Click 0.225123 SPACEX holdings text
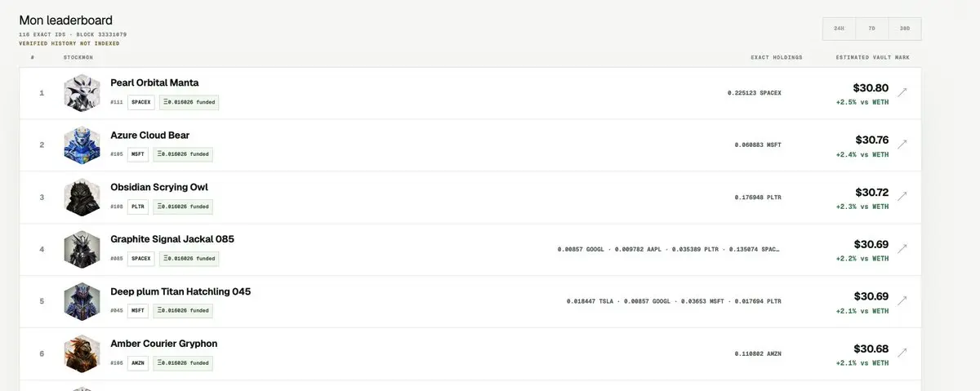Viewport: 980px width, 391px height. pyautogui.click(x=755, y=93)
